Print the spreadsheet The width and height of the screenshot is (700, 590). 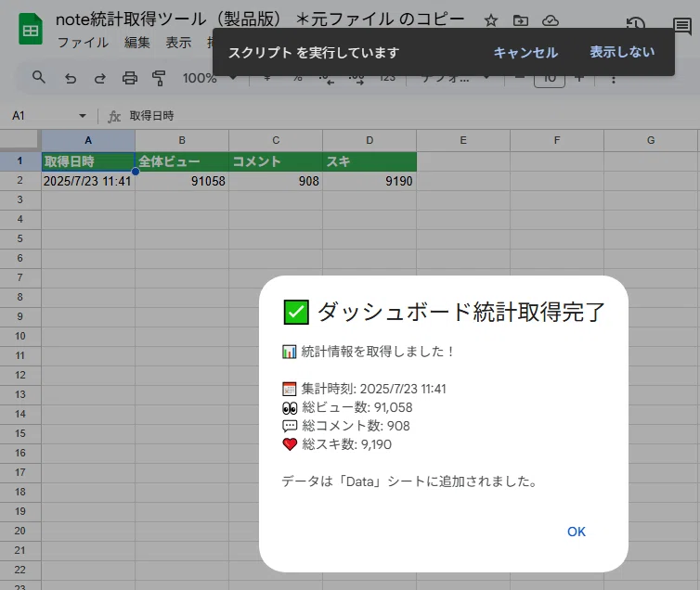pos(130,79)
